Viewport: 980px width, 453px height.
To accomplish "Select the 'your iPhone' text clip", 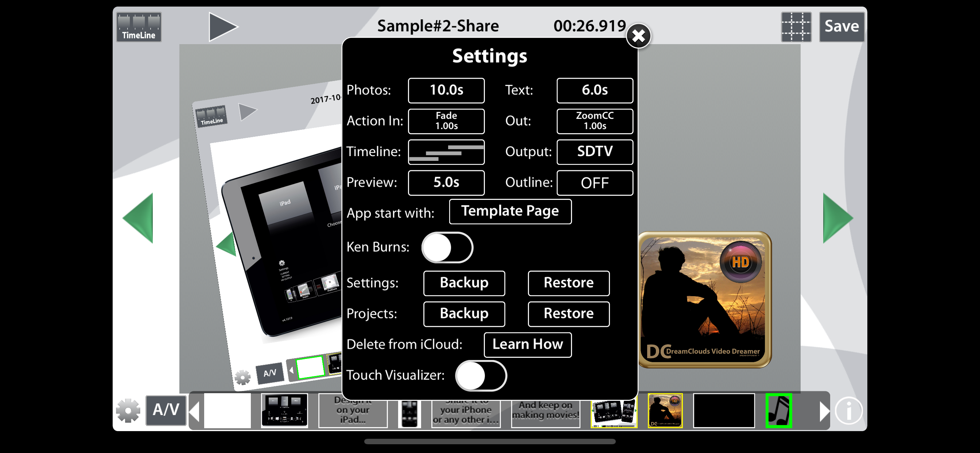I will click(466, 413).
